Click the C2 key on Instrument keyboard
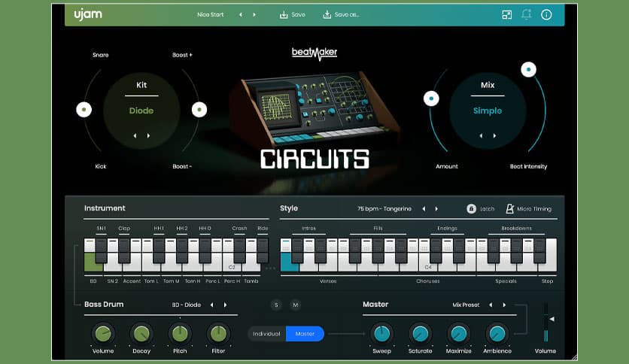Image resolution: width=629 pixels, height=364 pixels. point(232,266)
